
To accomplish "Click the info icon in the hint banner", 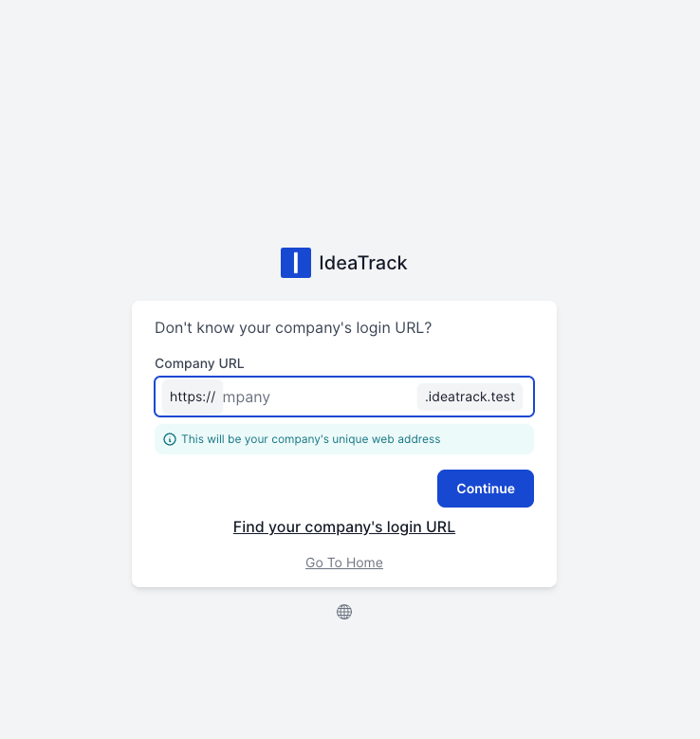I will tap(170, 439).
